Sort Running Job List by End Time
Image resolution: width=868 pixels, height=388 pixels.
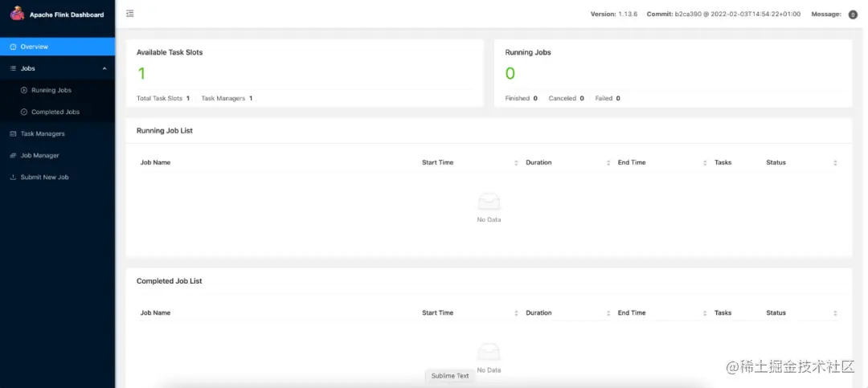pos(705,163)
